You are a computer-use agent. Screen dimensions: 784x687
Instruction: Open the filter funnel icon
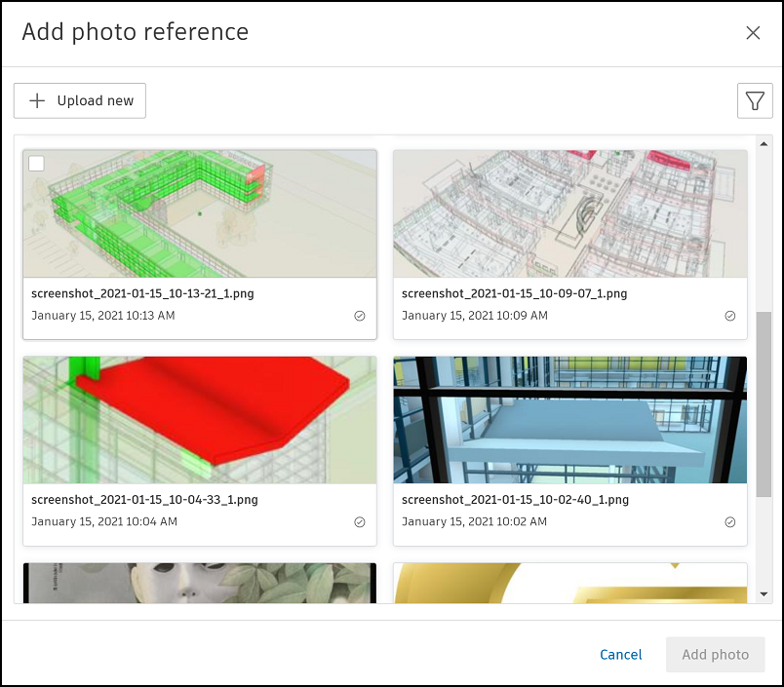pos(755,100)
